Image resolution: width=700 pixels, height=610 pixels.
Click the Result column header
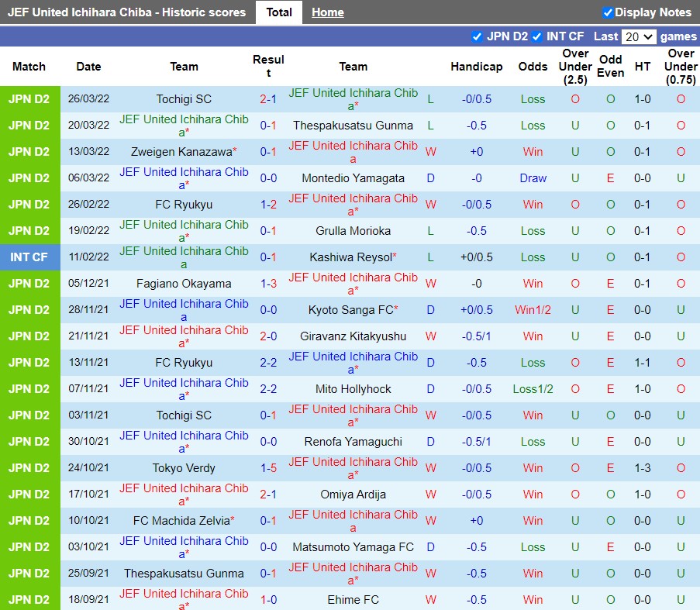pos(268,66)
